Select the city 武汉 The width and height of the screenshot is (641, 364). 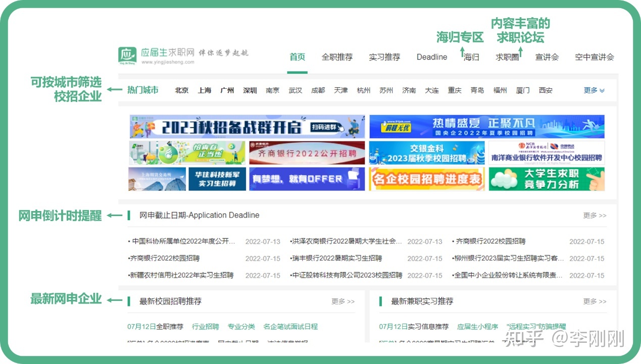[x=295, y=90]
